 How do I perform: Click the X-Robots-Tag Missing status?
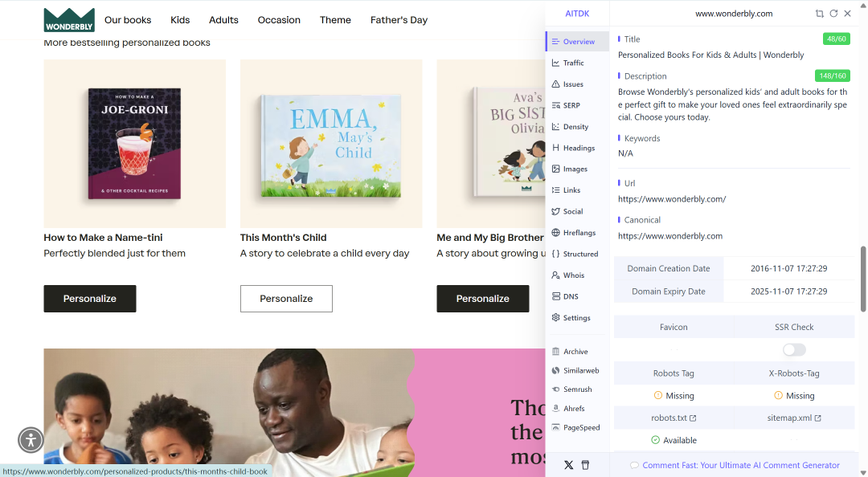coord(794,396)
